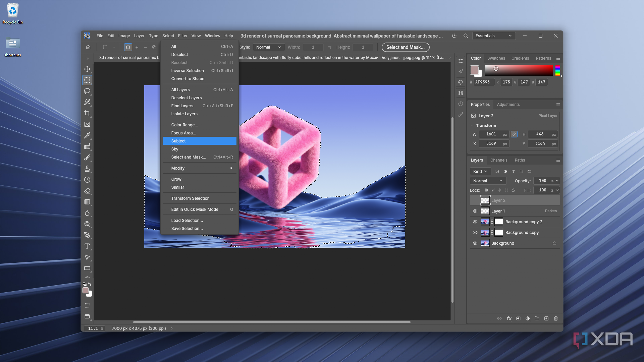Click the Add to selection plus icon
The width and height of the screenshot is (644, 362).
(137, 47)
